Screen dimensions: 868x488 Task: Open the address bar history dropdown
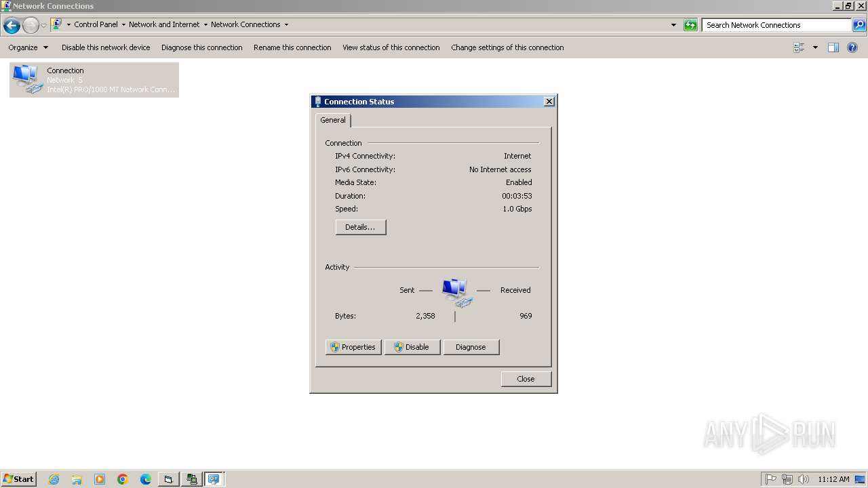[673, 25]
